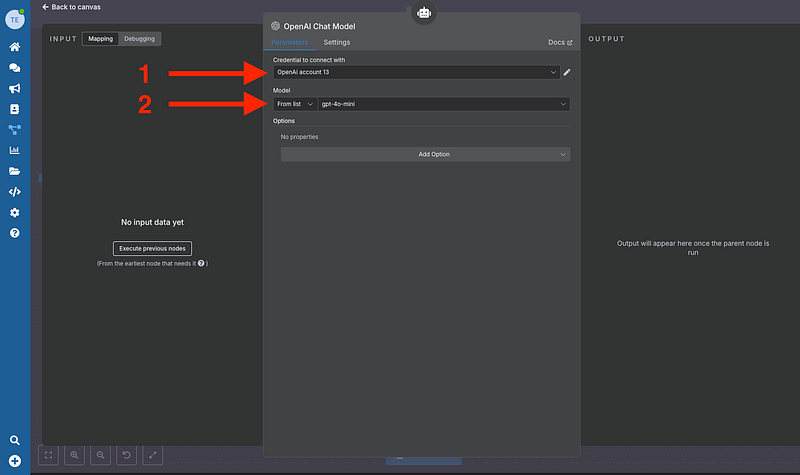The width and height of the screenshot is (800, 475).
Task: Select the Parameters tab
Action: [x=289, y=43]
